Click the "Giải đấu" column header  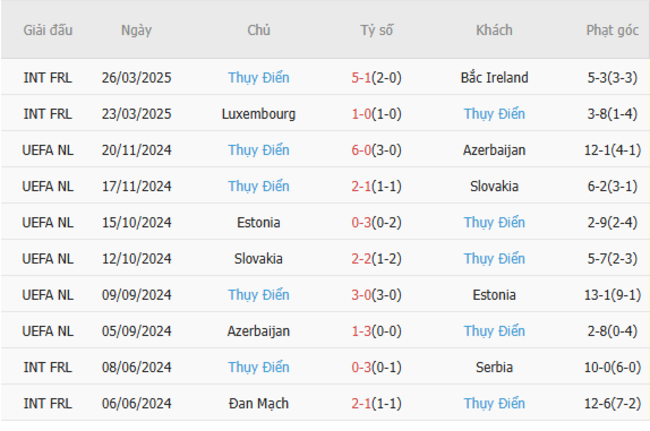click(48, 30)
